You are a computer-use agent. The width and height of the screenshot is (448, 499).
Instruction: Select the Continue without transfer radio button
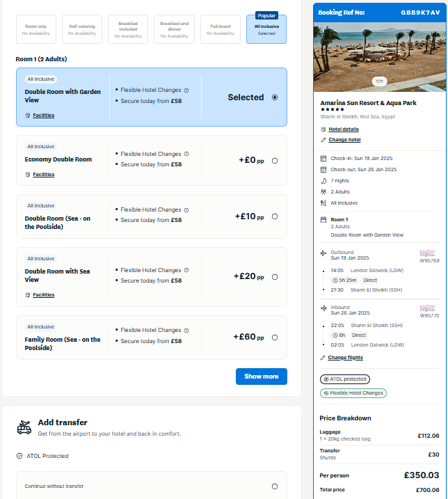275,486
